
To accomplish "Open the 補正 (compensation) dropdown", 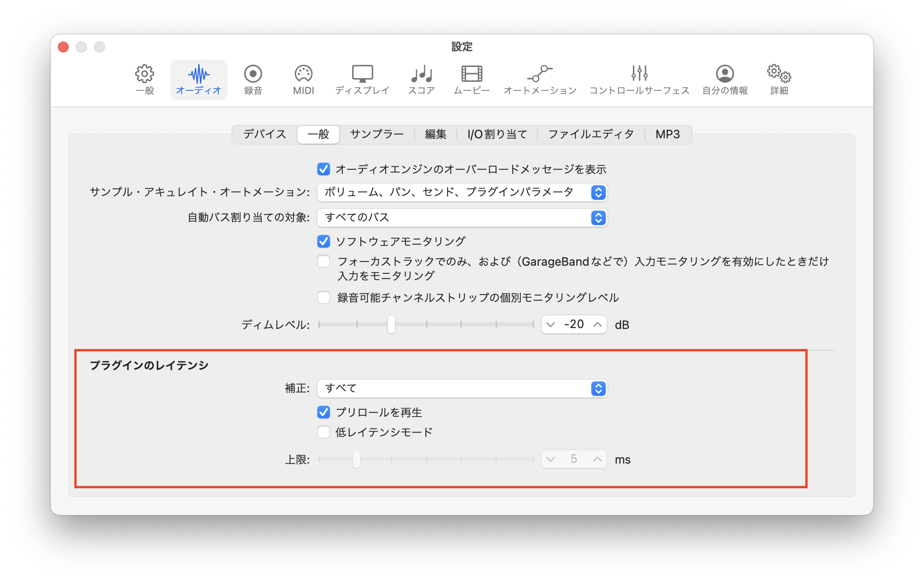I will coord(462,389).
